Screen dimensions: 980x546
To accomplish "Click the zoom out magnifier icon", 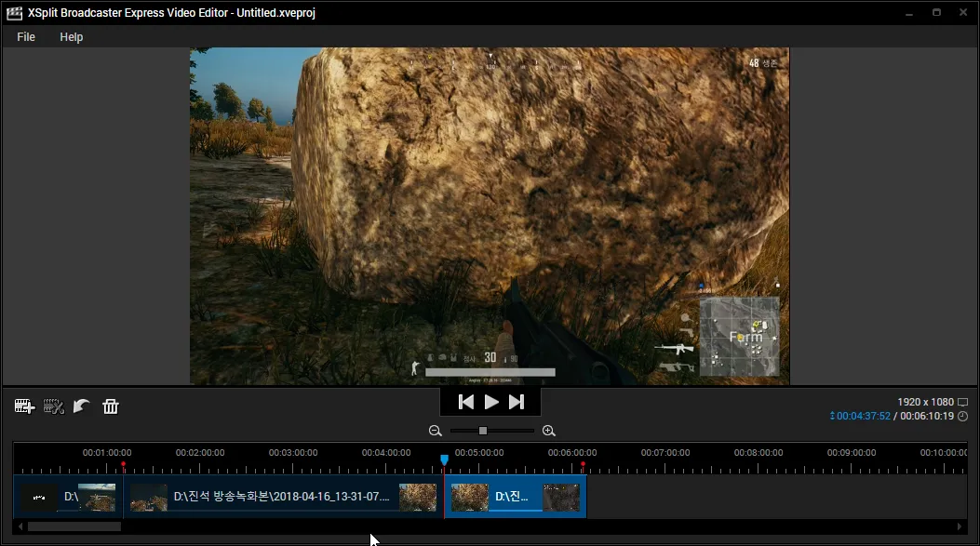I will tap(435, 431).
